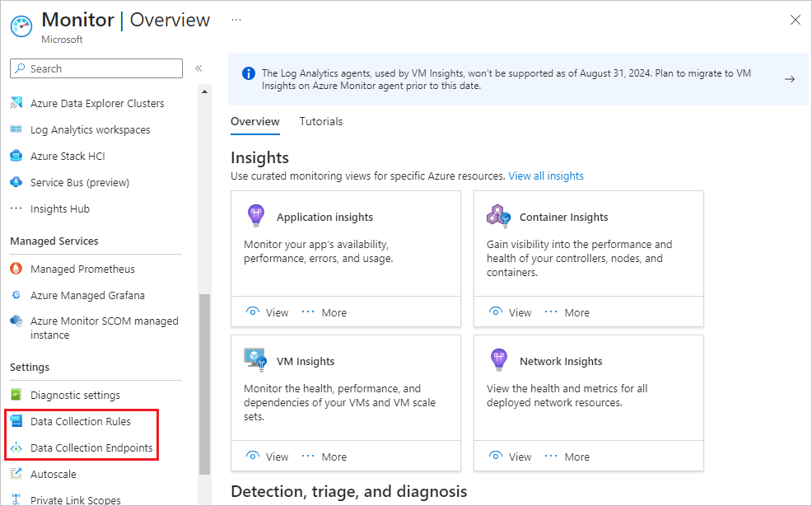The image size is (812, 506).
Task: Click the sidebar Search input field
Action: [97, 68]
